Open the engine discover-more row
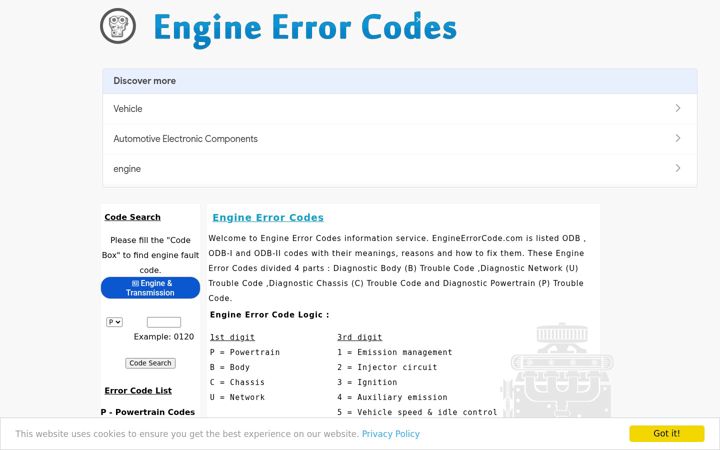720x450 pixels. [399, 169]
